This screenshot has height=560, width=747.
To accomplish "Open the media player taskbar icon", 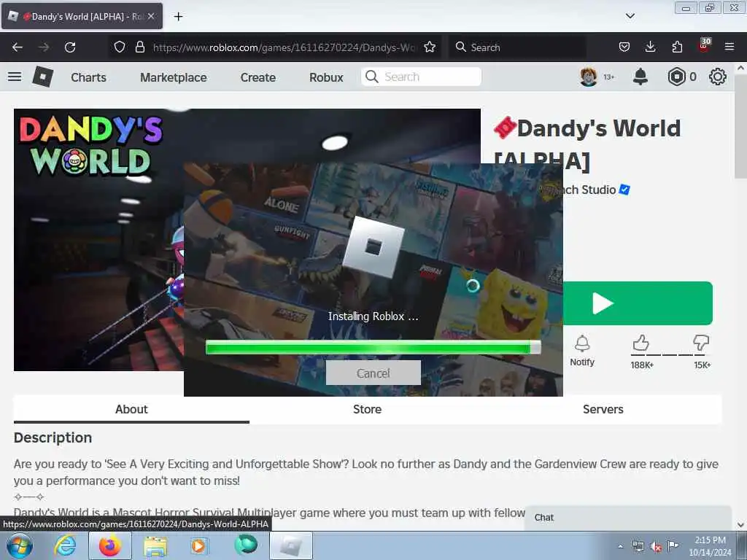I will tap(198, 545).
